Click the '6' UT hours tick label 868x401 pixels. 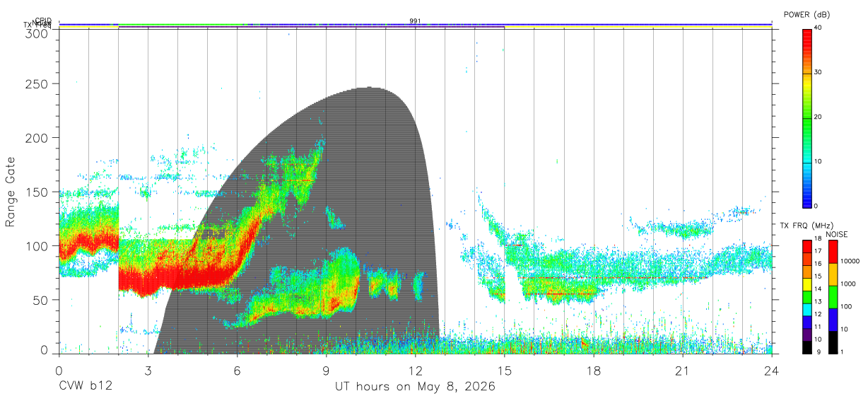[237, 371]
